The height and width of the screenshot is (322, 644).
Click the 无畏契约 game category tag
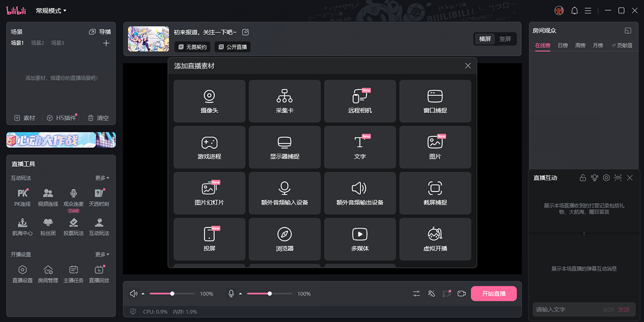pos(192,47)
